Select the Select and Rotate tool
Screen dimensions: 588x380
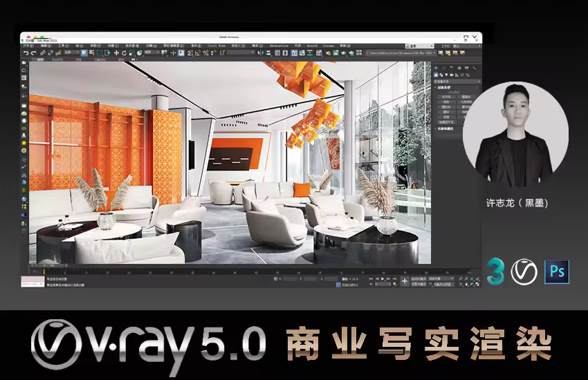[x=125, y=53]
